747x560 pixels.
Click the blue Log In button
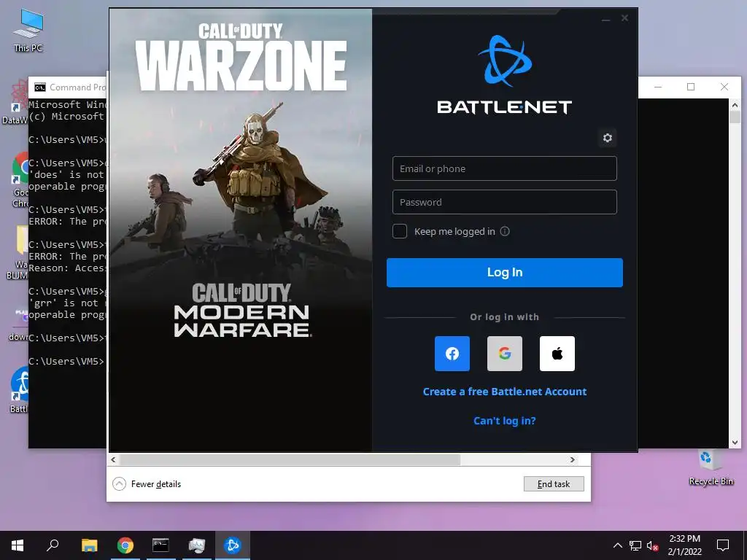coord(505,273)
